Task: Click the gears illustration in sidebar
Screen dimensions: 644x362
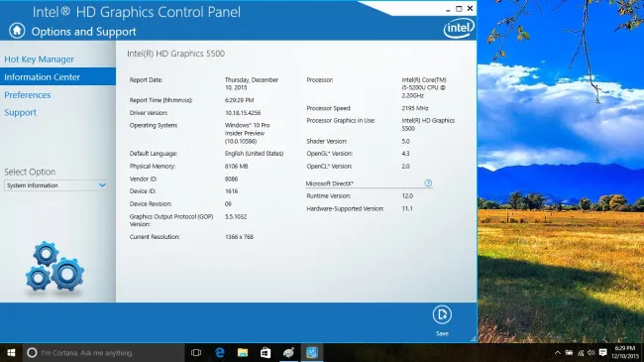Action: tap(54, 268)
